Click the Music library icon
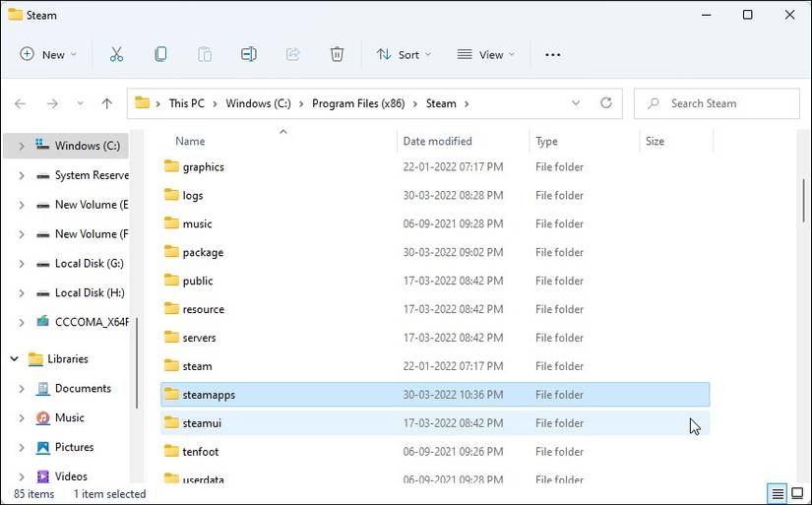This screenshot has height=505, width=812. (42, 417)
